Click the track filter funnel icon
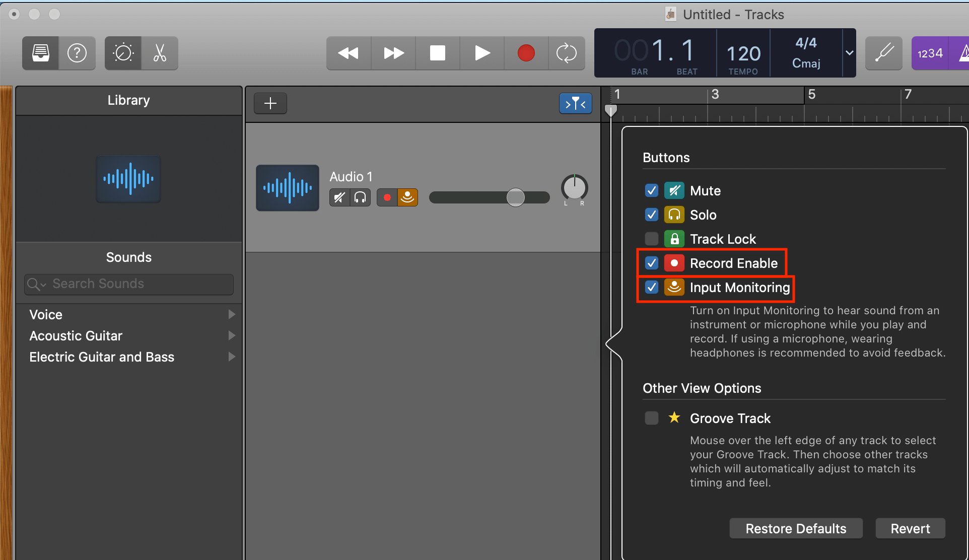 pos(575,103)
